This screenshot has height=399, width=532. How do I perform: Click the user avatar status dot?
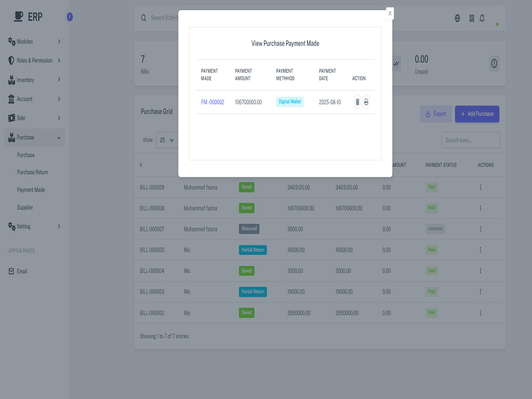click(497, 24)
